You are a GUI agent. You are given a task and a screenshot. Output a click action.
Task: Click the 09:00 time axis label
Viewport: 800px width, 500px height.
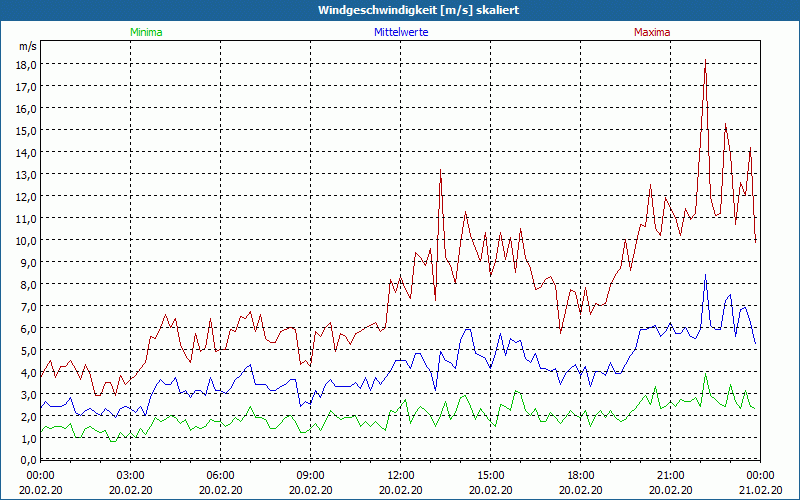click(x=310, y=475)
